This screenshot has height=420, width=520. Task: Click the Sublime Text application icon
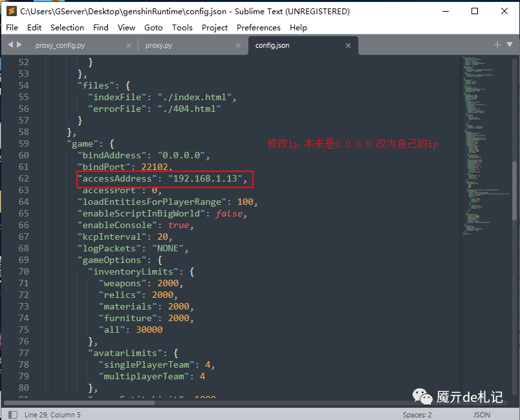point(11,11)
